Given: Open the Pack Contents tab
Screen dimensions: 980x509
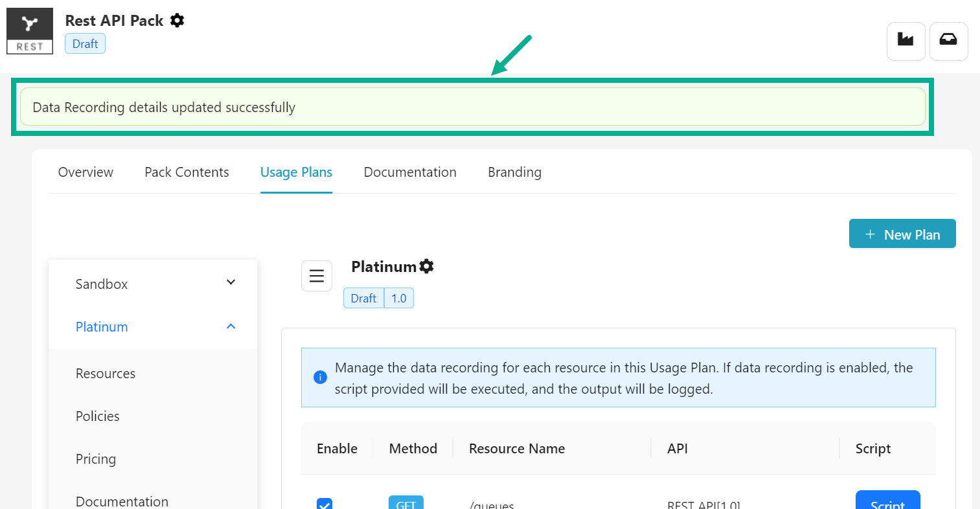Looking at the screenshot, I should [x=187, y=172].
